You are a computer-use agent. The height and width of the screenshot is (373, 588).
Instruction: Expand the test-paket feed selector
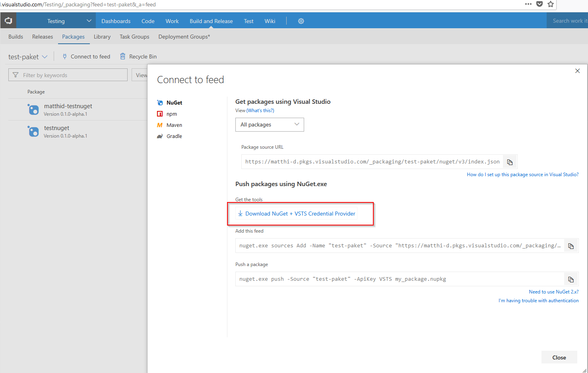point(45,57)
